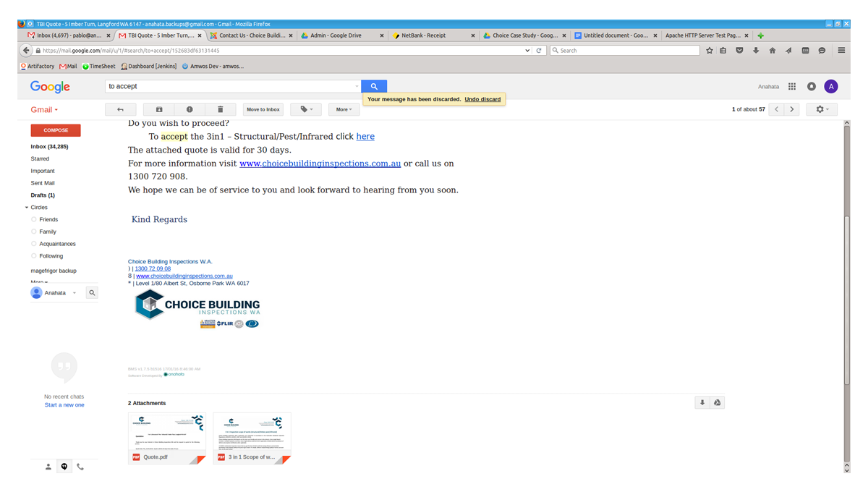
Task: Show search options dropdown in search box
Action: click(357, 86)
